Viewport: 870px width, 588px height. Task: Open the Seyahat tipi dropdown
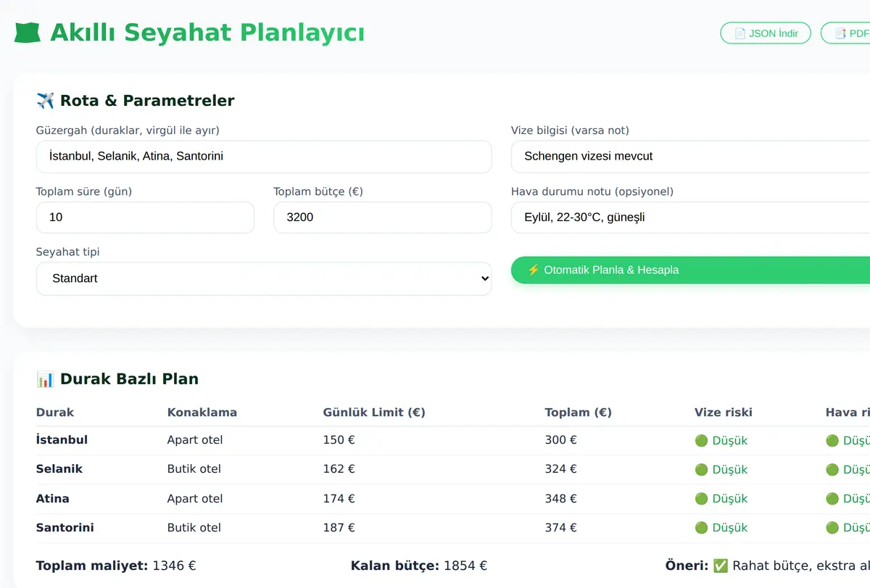264,278
